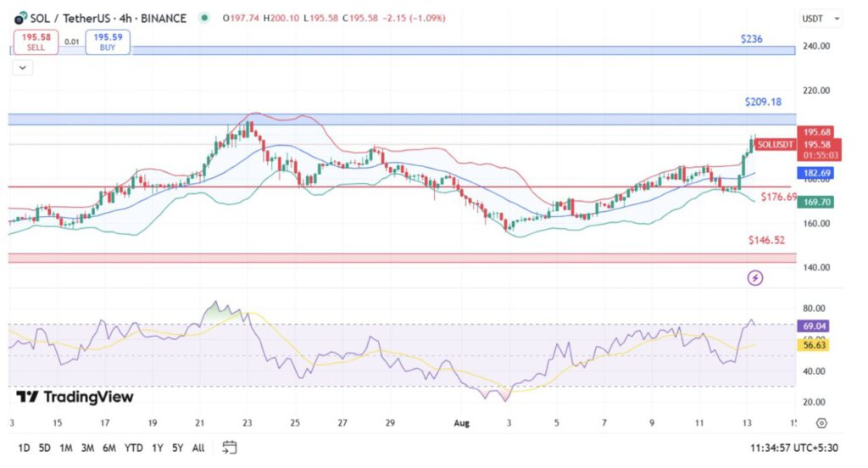Select the YTD range
The width and height of the screenshot is (868, 468).
point(133,447)
